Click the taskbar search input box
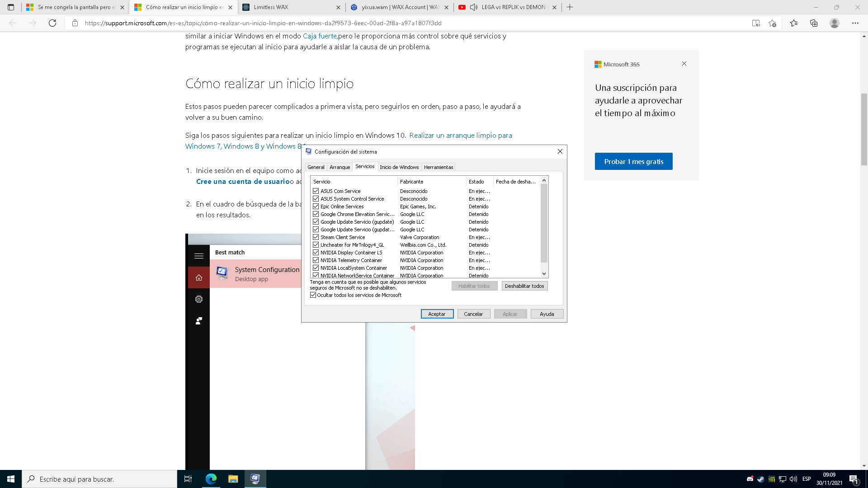This screenshot has width=868, height=488. point(99,479)
